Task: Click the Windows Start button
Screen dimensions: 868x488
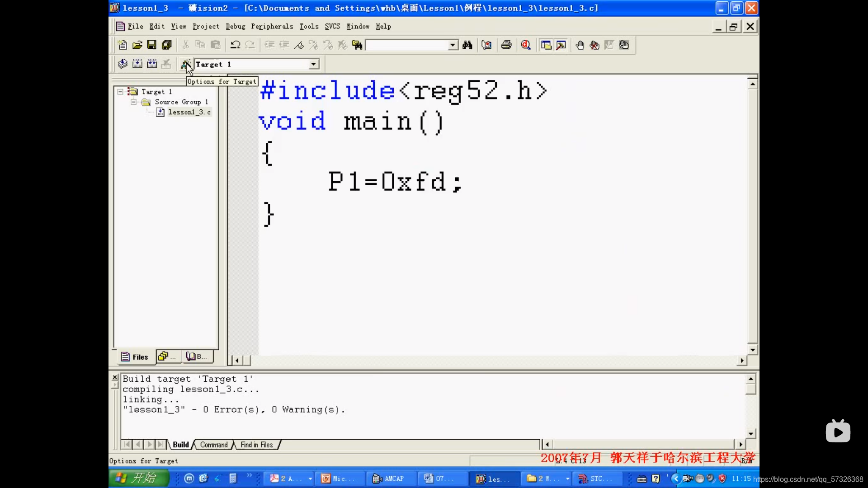Action: tap(138, 478)
